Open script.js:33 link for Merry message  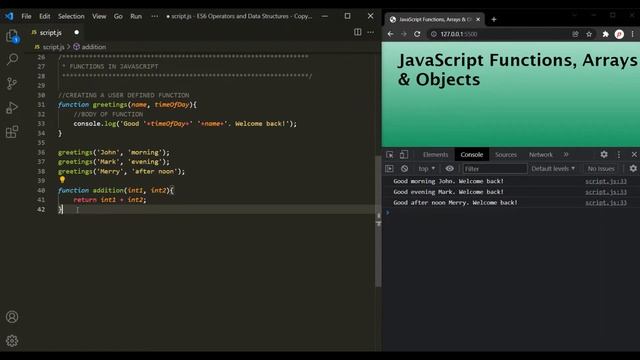point(606,202)
